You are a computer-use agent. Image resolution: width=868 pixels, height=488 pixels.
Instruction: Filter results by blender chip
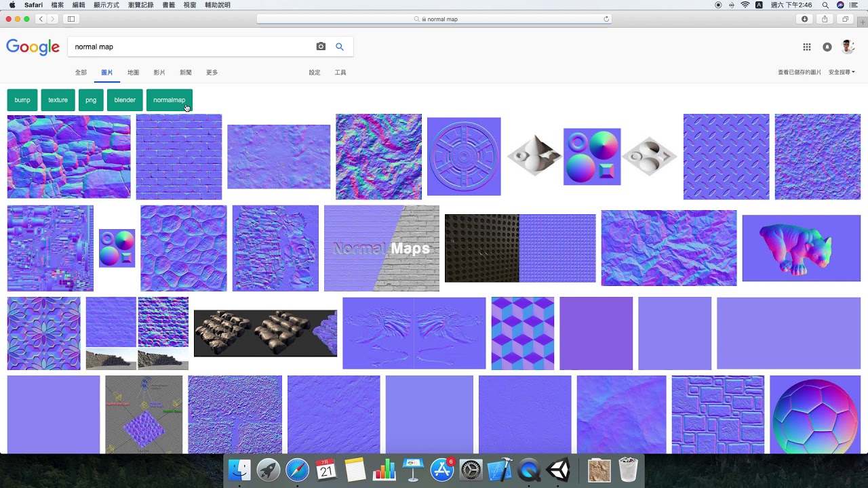(x=125, y=100)
